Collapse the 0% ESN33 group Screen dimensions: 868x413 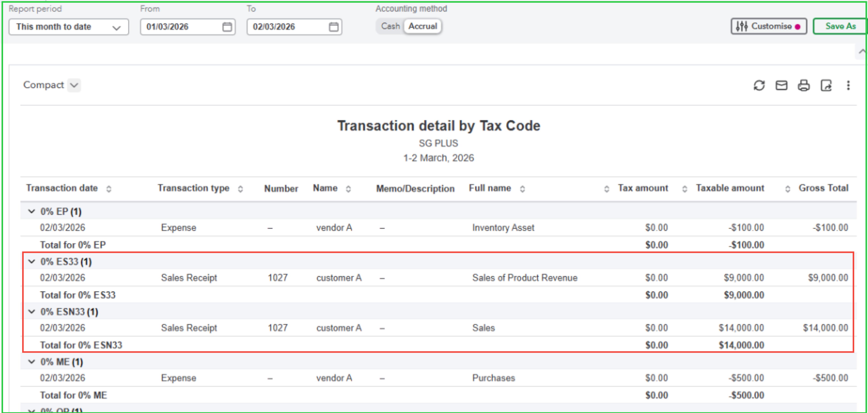32,312
